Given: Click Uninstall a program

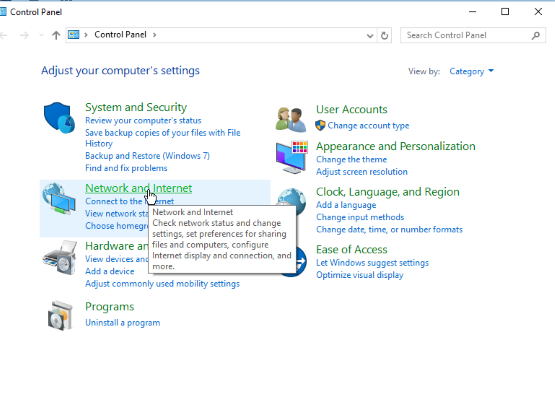Looking at the screenshot, I should [x=122, y=322].
